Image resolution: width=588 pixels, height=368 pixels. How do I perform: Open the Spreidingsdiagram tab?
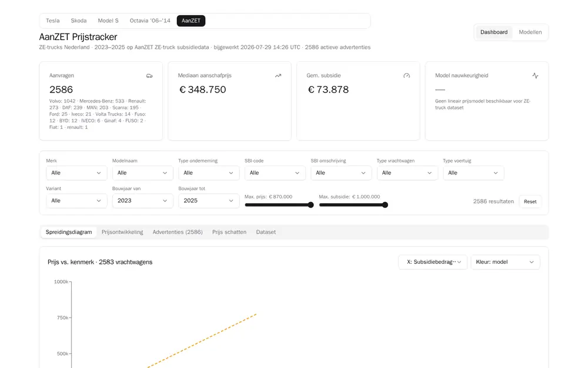coord(69,232)
